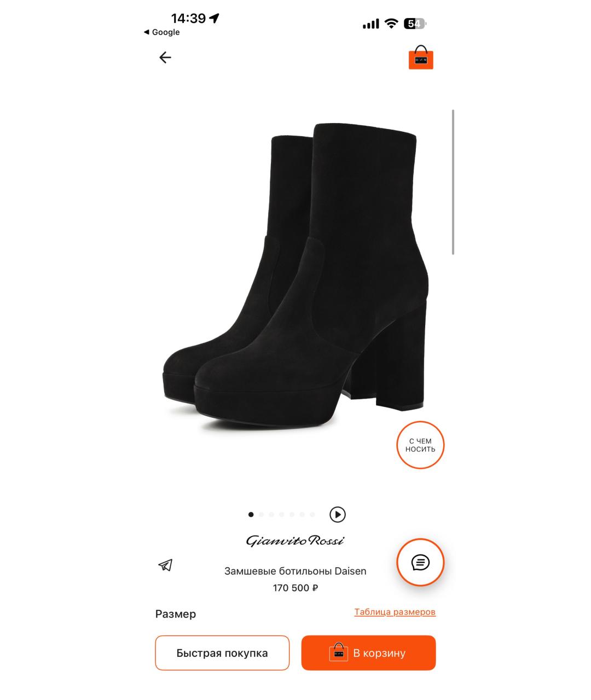The image size is (591, 700).
Task: Select the first image pagination dot
Action: (x=251, y=515)
